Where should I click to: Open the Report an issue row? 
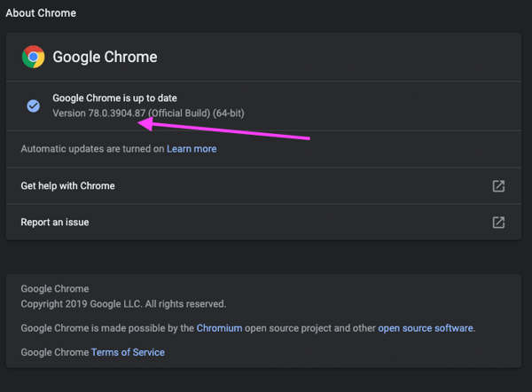coord(263,223)
